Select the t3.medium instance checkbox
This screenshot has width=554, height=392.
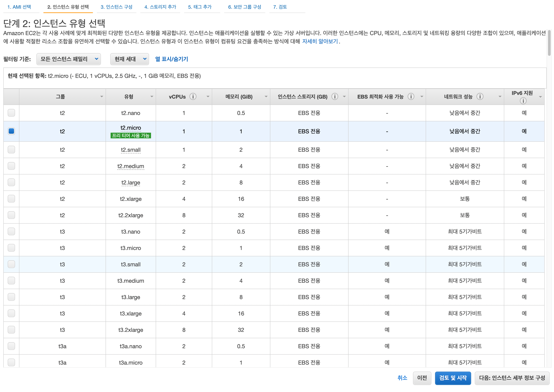coord(11,281)
